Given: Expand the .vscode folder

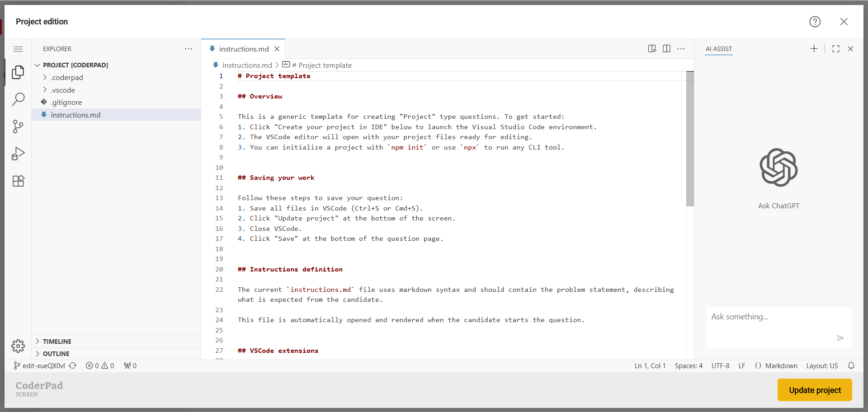Looking at the screenshot, I should pyautogui.click(x=63, y=90).
